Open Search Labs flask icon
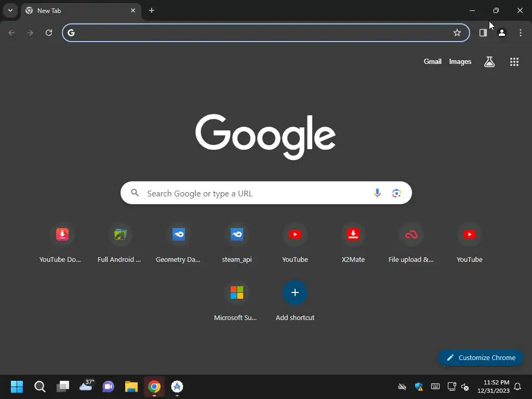532x399 pixels. [489, 61]
